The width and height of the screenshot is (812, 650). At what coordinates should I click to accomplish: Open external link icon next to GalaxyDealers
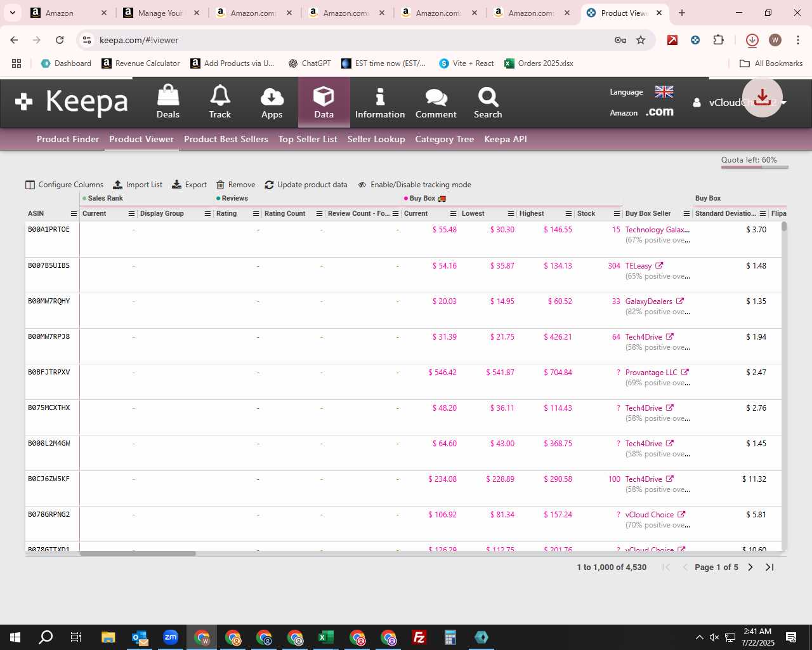click(x=680, y=302)
